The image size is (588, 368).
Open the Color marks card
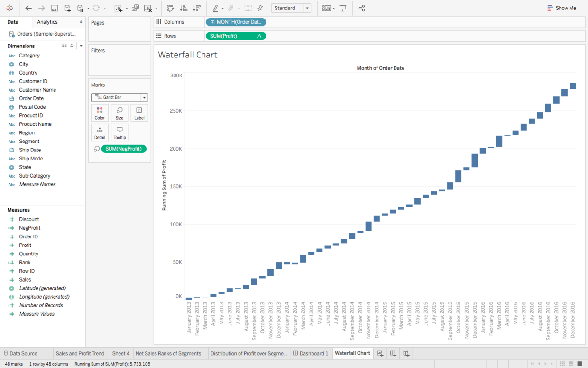click(100, 113)
